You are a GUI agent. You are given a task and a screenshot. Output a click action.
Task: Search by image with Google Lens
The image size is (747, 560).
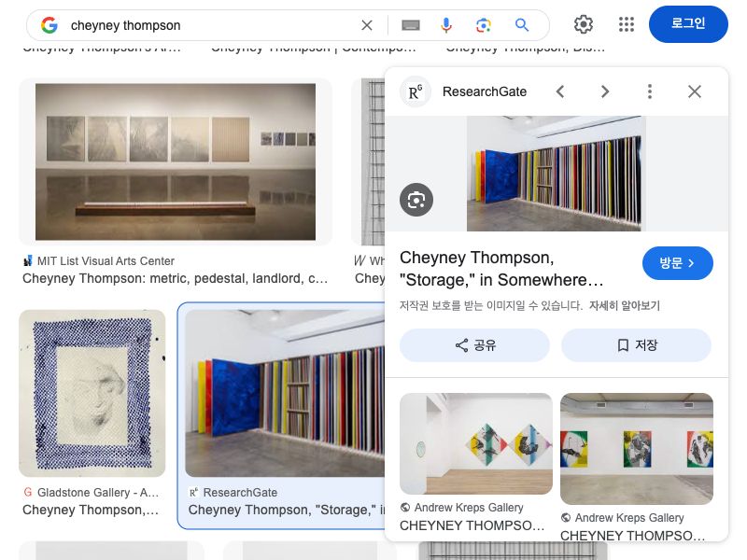484,25
